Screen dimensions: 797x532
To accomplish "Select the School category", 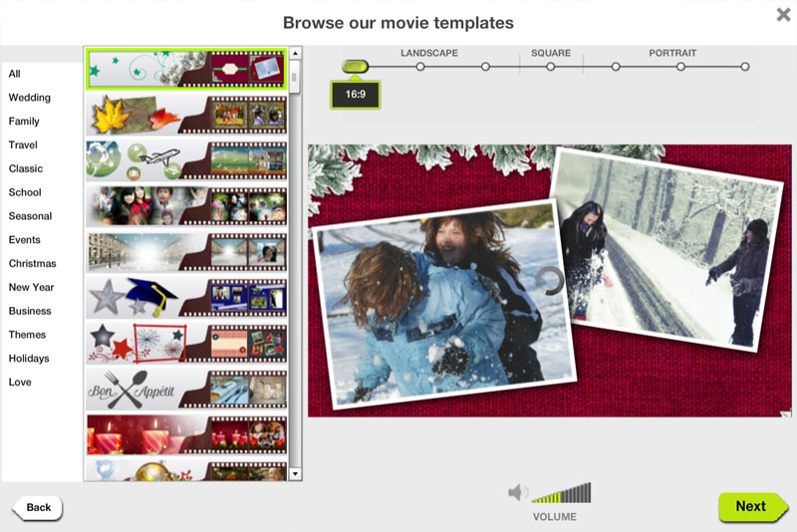I will [25, 192].
